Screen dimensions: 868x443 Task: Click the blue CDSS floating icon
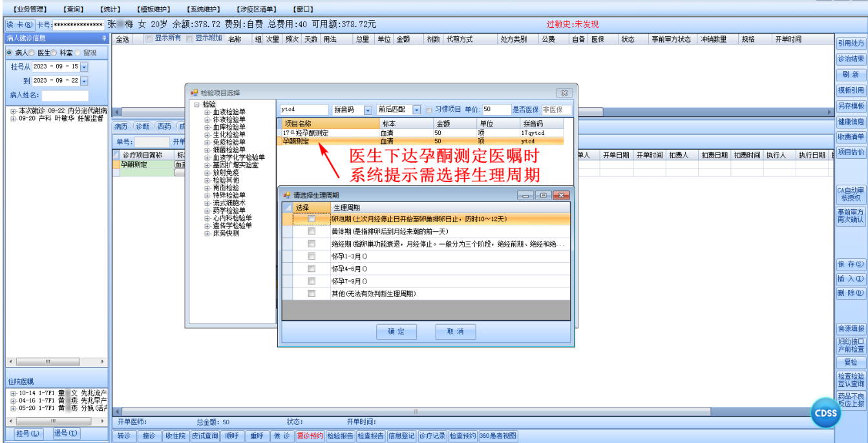tap(826, 413)
